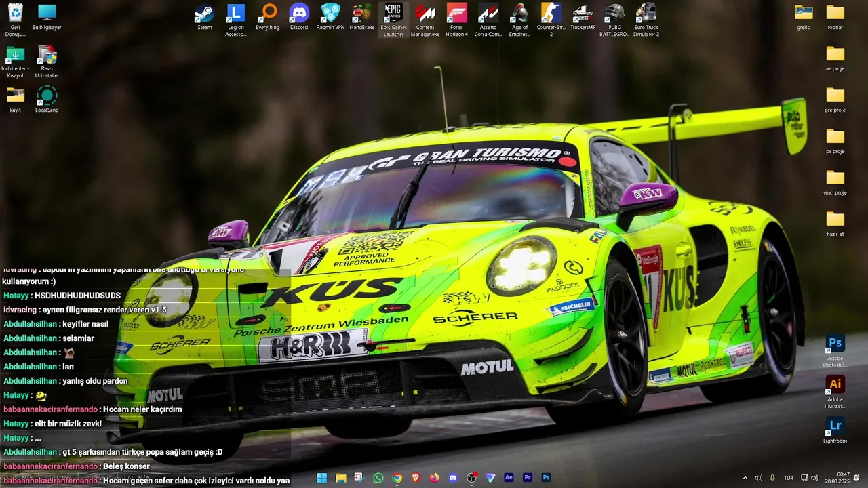
Task: Open the clock showing 00:47 28.08.2025
Action: point(837,478)
